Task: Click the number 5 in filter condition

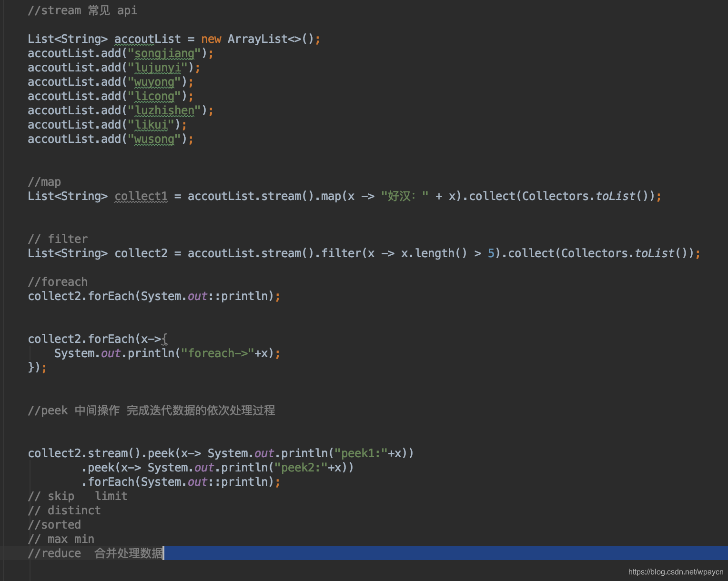Action: coord(491,253)
